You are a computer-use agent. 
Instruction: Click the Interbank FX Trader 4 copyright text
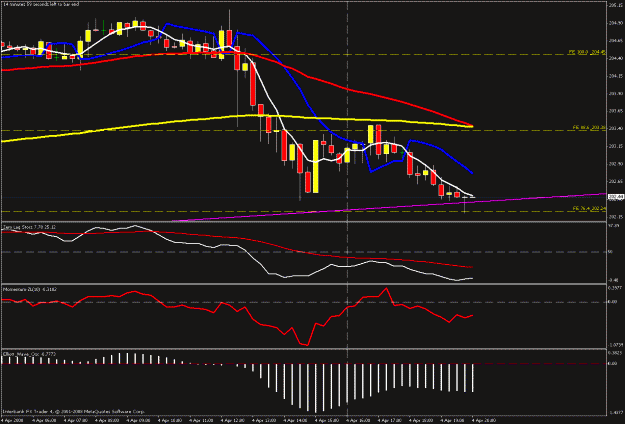pyautogui.click(x=74, y=411)
